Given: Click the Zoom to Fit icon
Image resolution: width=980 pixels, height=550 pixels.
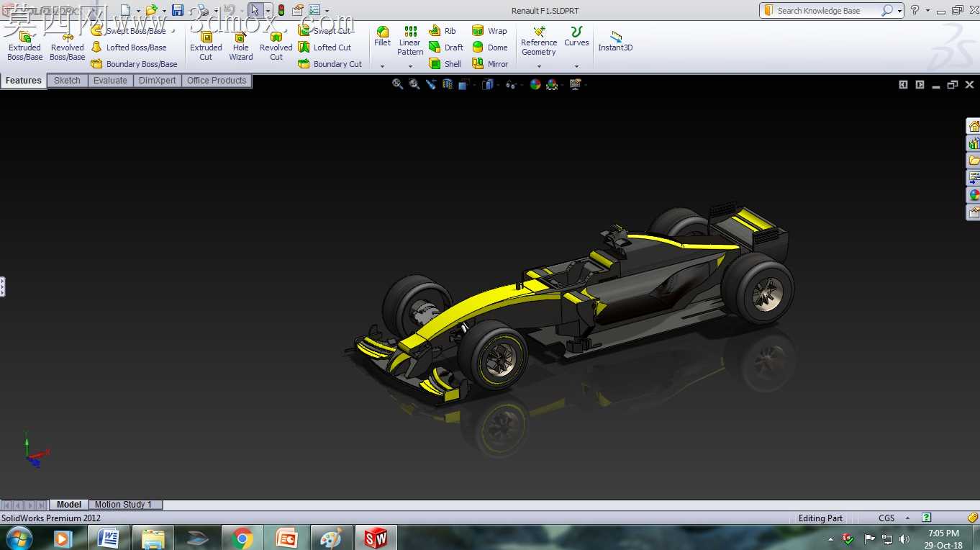Looking at the screenshot, I should pos(397,84).
